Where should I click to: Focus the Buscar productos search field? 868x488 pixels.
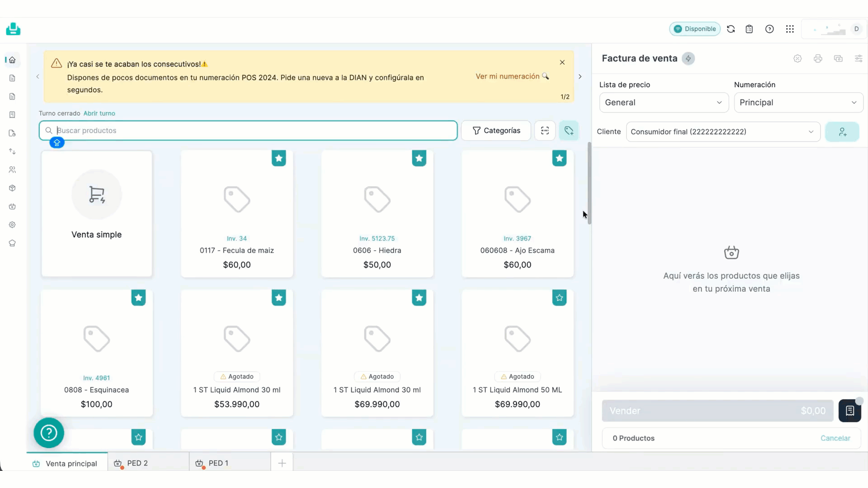pyautogui.click(x=248, y=131)
